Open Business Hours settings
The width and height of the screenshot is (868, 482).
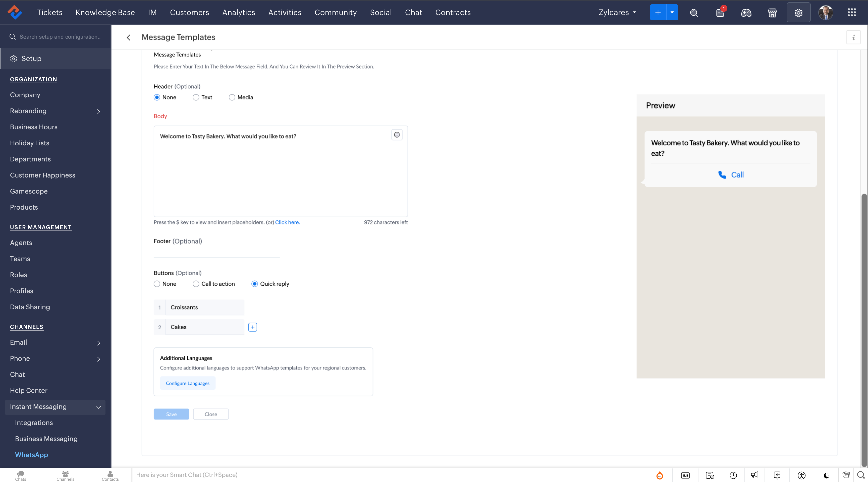click(x=34, y=127)
